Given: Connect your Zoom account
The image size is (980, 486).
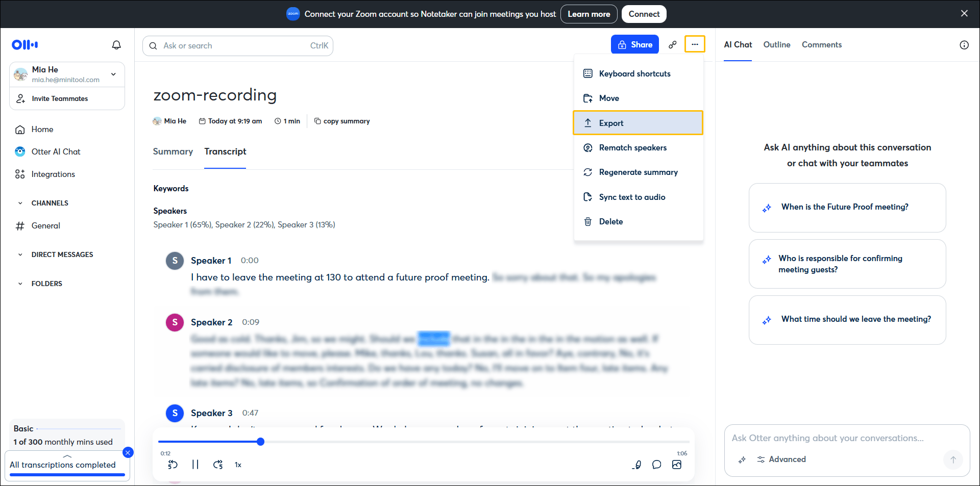Looking at the screenshot, I should pyautogui.click(x=644, y=14).
